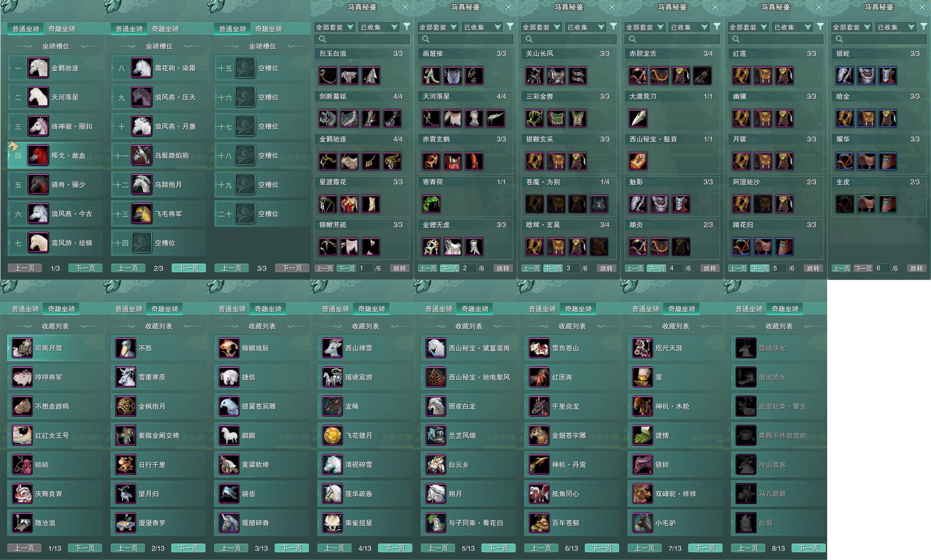Screen dimensions: 931x560
Task: Pick the 乌鬃踏焰驹 mount icon
Action: coord(142,155)
